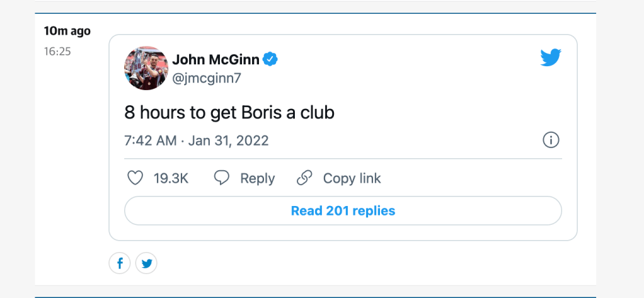
Task: Click the Reply text label
Action: click(257, 178)
